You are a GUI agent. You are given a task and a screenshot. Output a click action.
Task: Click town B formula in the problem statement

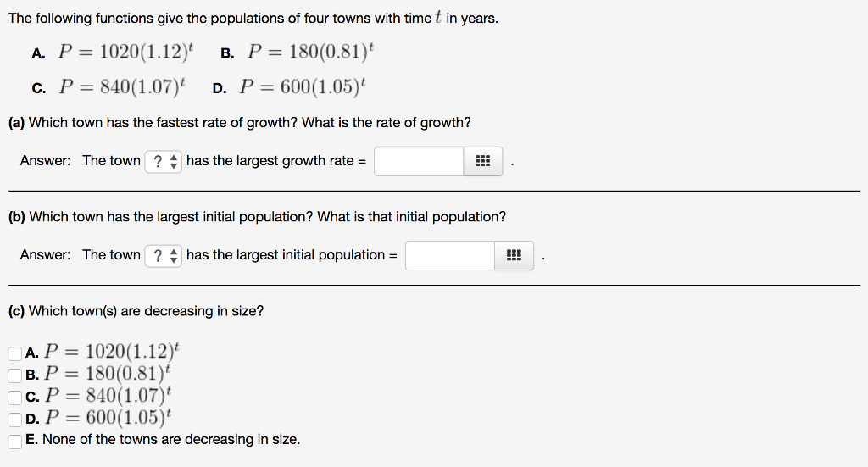point(309,53)
